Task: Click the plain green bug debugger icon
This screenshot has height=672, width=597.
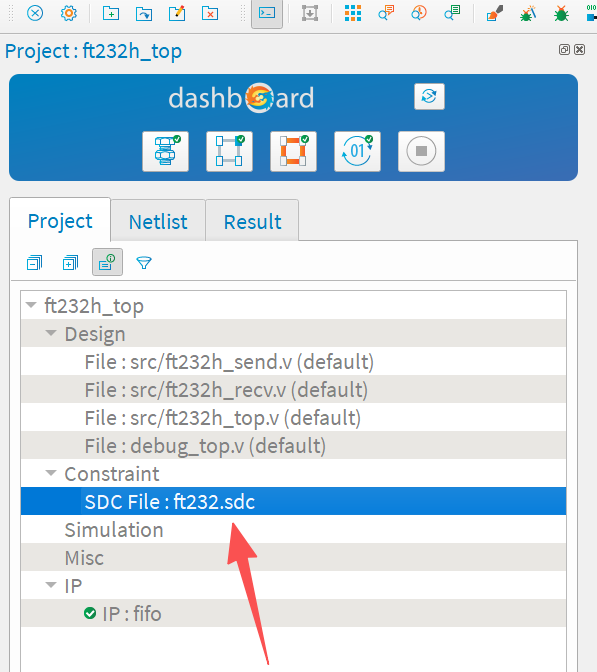Action: click(561, 13)
